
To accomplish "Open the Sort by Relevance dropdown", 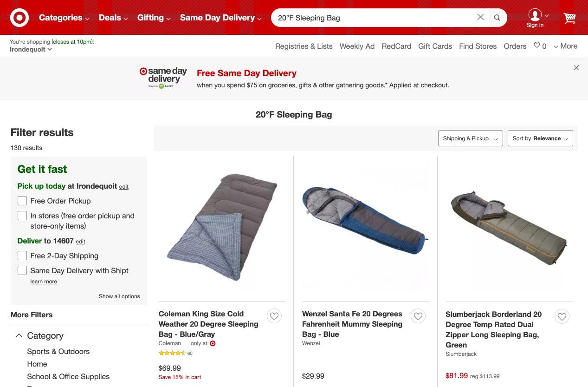I will (540, 138).
